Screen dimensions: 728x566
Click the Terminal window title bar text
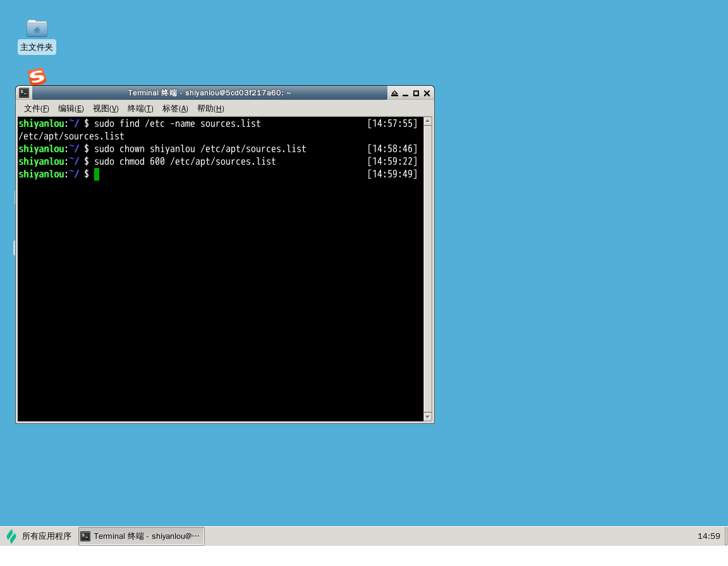click(x=209, y=93)
